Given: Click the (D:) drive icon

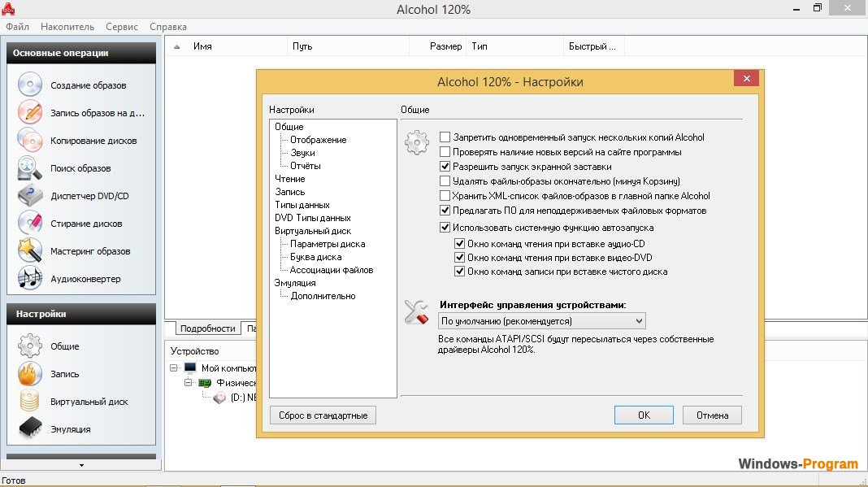Looking at the screenshot, I should [x=219, y=398].
